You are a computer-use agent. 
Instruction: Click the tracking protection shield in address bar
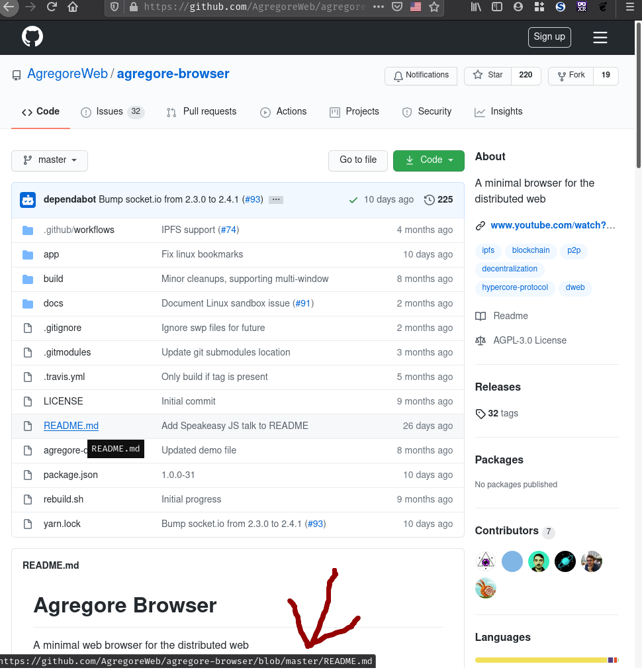[x=113, y=7]
